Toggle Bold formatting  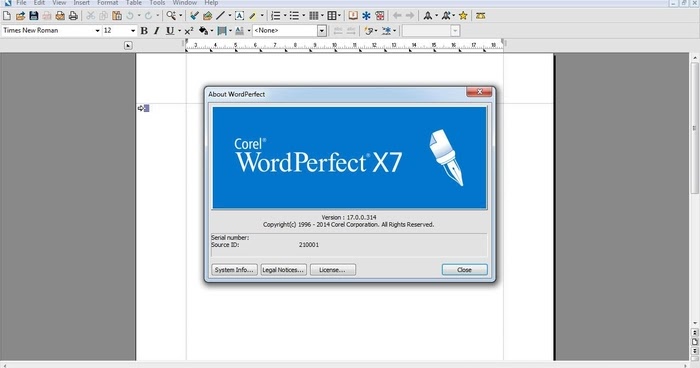[x=144, y=31]
